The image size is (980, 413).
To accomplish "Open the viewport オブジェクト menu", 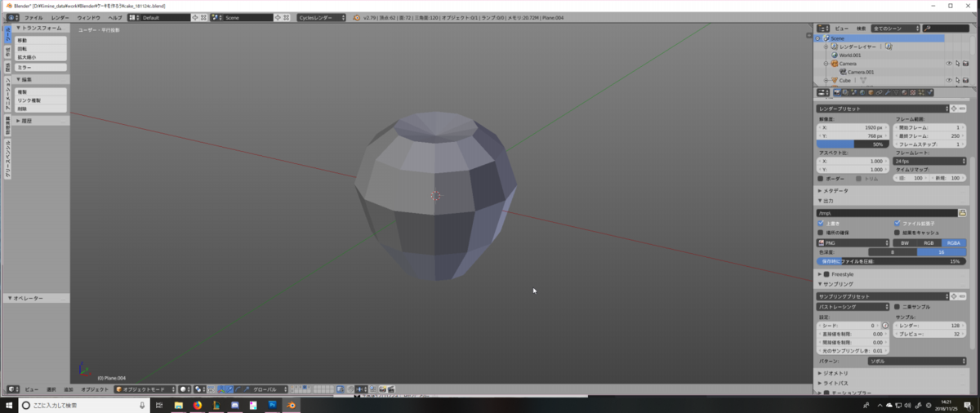I will [x=95, y=389].
